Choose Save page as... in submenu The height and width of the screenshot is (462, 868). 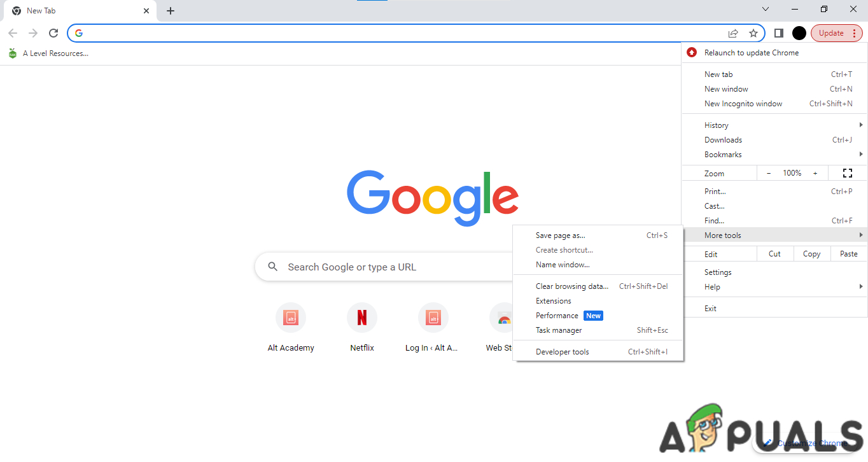click(598, 235)
